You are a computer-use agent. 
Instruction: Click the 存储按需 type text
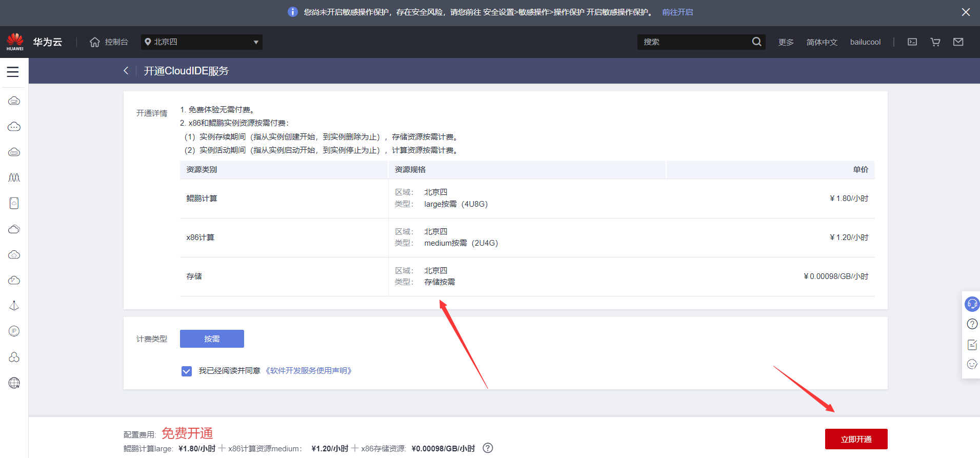tap(439, 282)
